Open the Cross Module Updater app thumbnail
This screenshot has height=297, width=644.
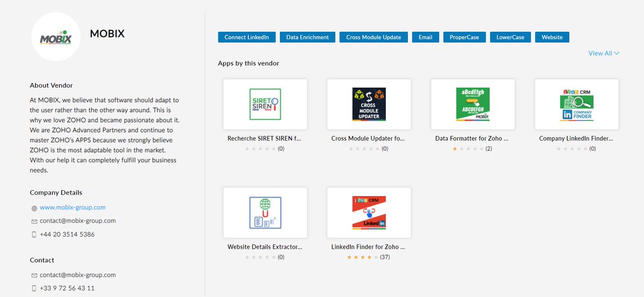pyautogui.click(x=369, y=104)
